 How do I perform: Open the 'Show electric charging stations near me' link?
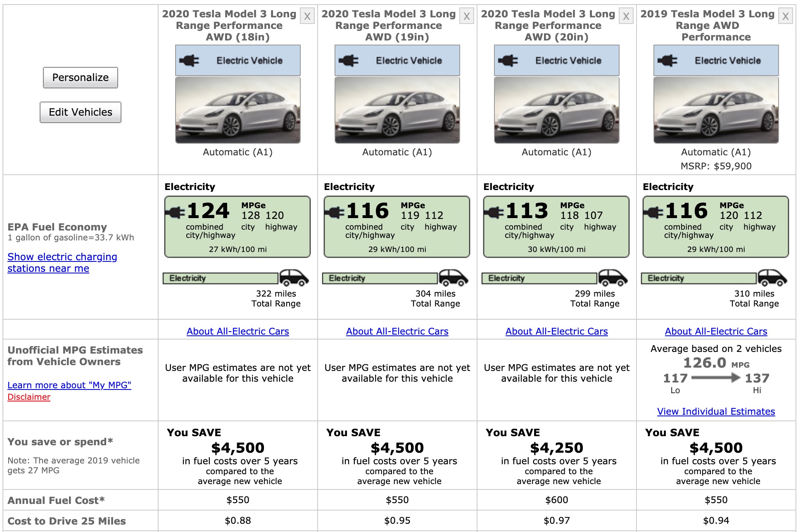pos(62,262)
